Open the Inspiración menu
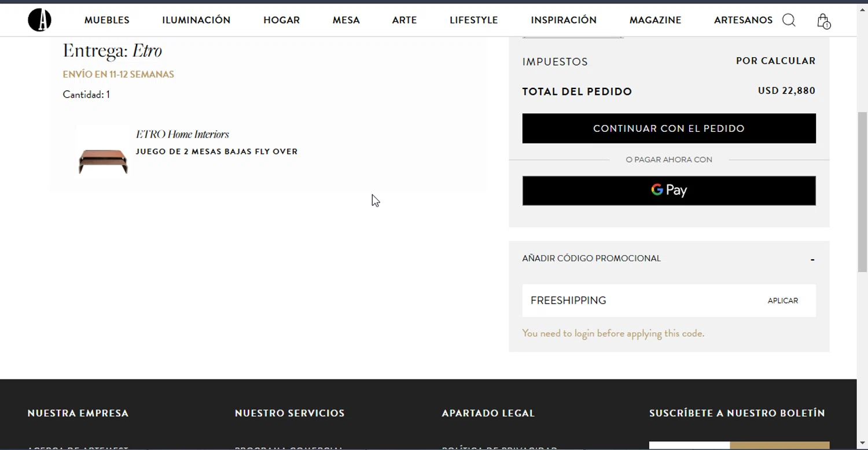Viewport: 868px width, 450px height. point(564,20)
